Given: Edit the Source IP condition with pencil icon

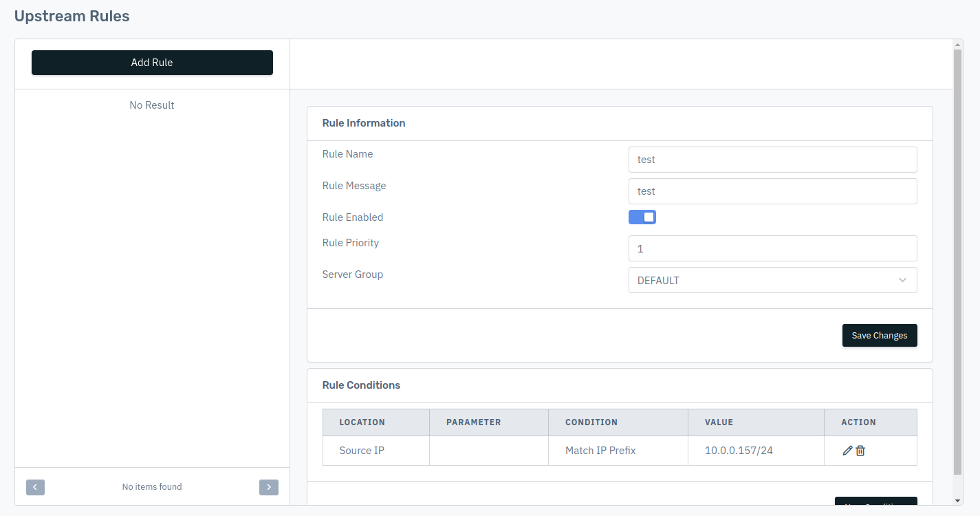Looking at the screenshot, I should click(847, 451).
